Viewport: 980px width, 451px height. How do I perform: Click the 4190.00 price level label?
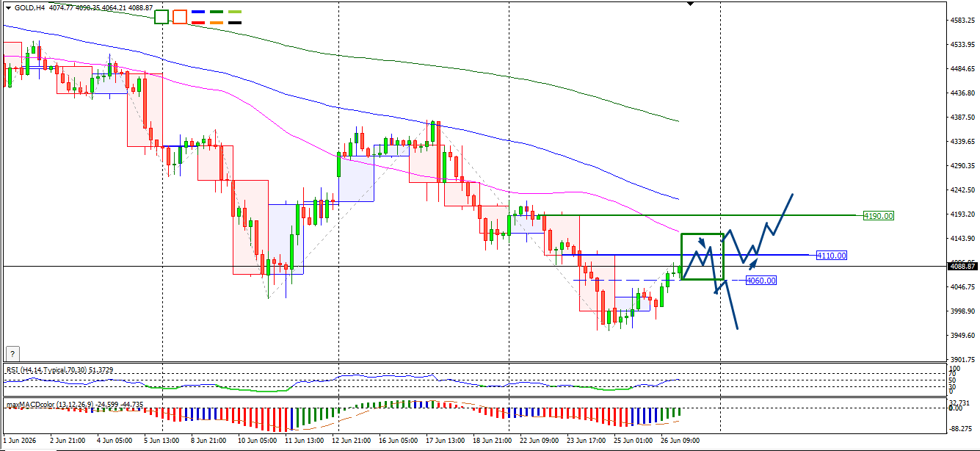point(879,216)
